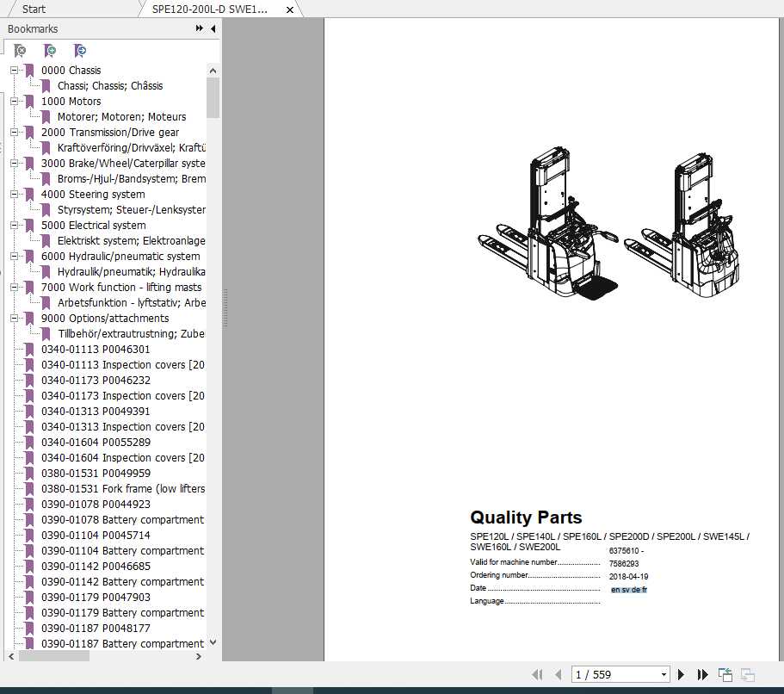The height and width of the screenshot is (694, 784).
Task: Select the go-to-bookmark icon with arrow
Action: [80, 51]
